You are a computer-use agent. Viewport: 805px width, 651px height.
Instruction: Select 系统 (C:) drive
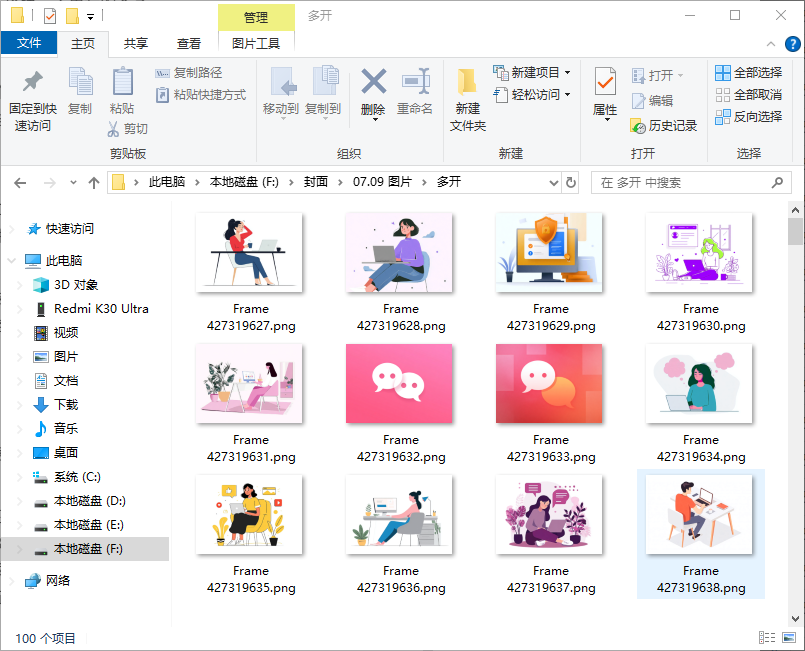pos(77,477)
